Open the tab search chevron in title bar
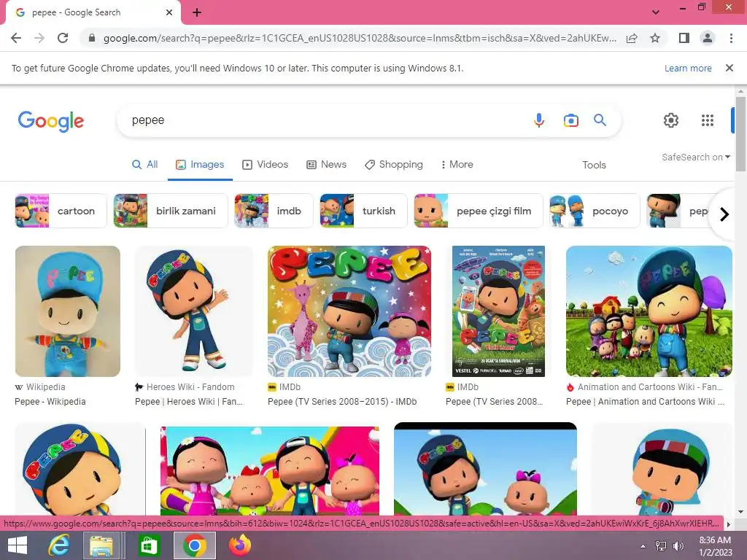Viewport: 747px width, 560px height. coord(656,12)
